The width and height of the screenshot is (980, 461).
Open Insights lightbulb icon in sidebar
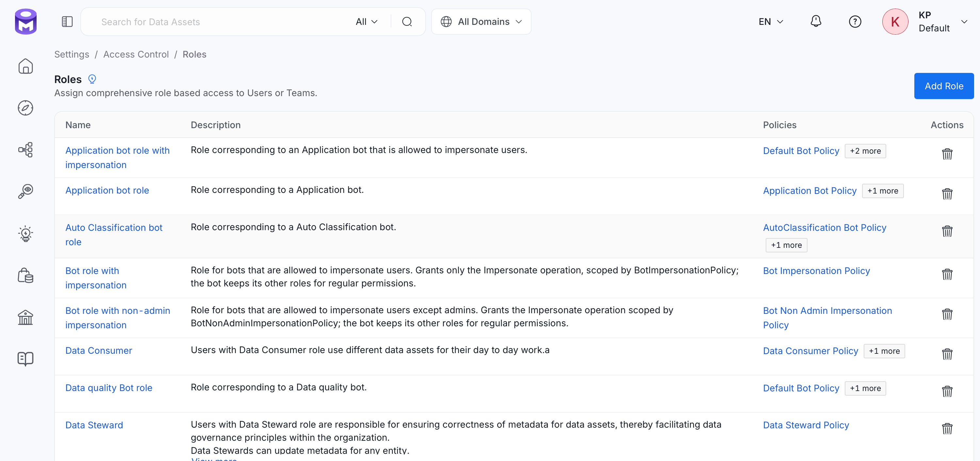[25, 233]
